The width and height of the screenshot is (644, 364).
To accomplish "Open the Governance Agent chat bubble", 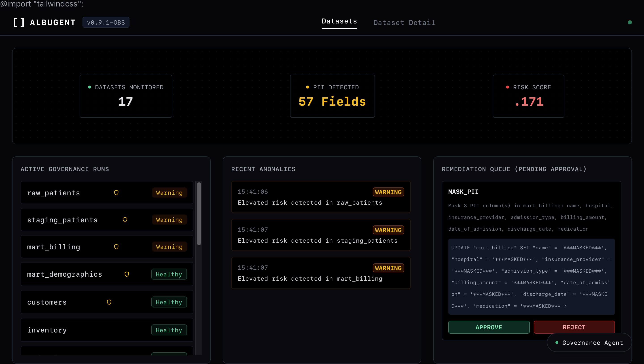I will [589, 343].
